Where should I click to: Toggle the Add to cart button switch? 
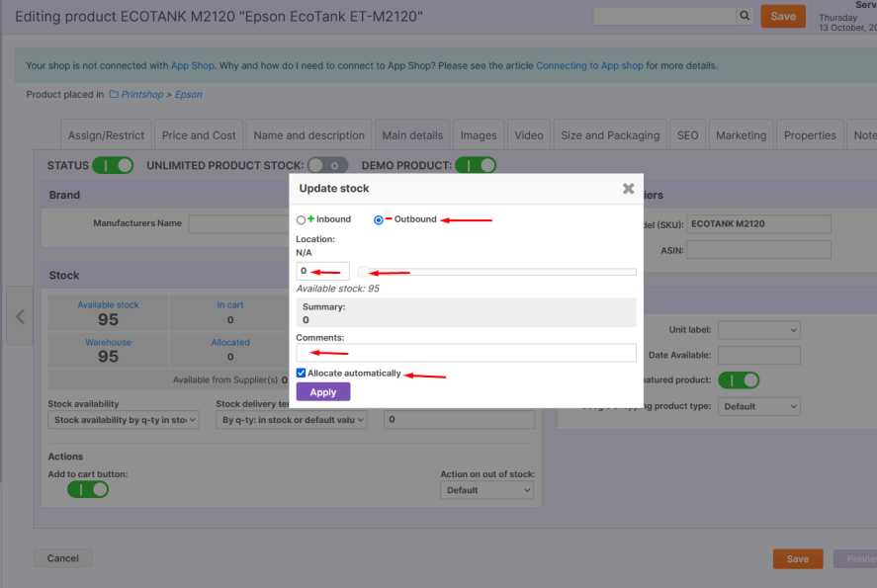(88, 490)
